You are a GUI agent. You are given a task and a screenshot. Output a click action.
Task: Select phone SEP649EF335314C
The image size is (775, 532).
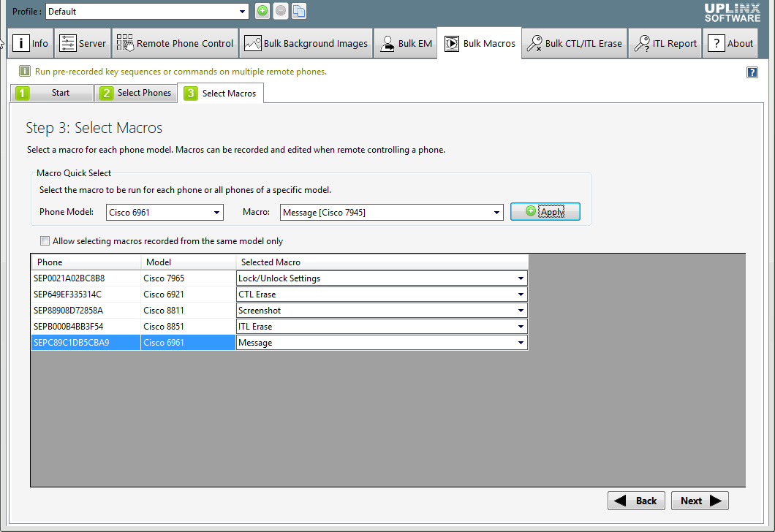pyautogui.click(x=86, y=294)
